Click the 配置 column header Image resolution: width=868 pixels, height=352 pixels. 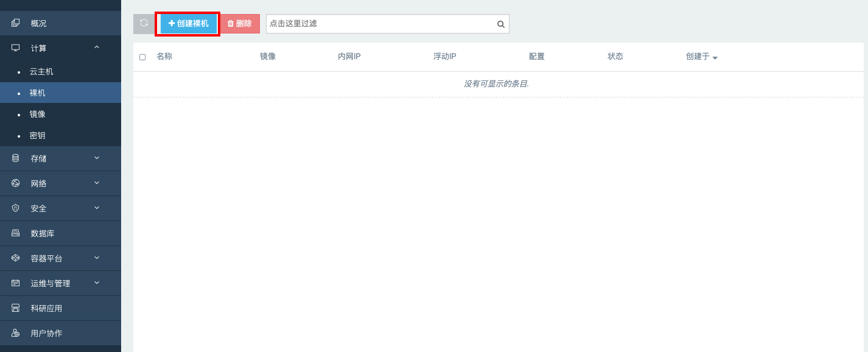[x=537, y=57]
